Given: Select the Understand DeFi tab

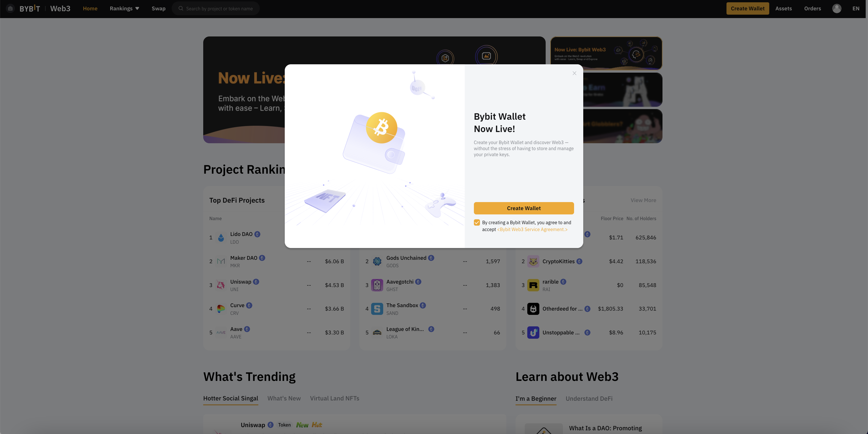Looking at the screenshot, I should pyautogui.click(x=589, y=399).
